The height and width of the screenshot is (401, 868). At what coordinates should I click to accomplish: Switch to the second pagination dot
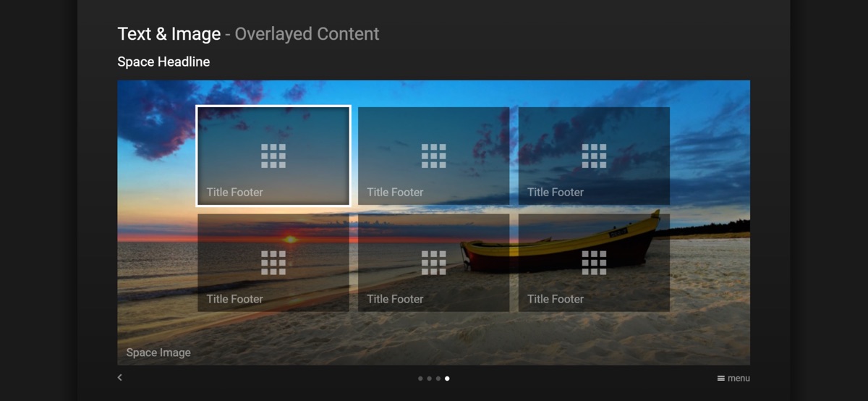point(429,379)
